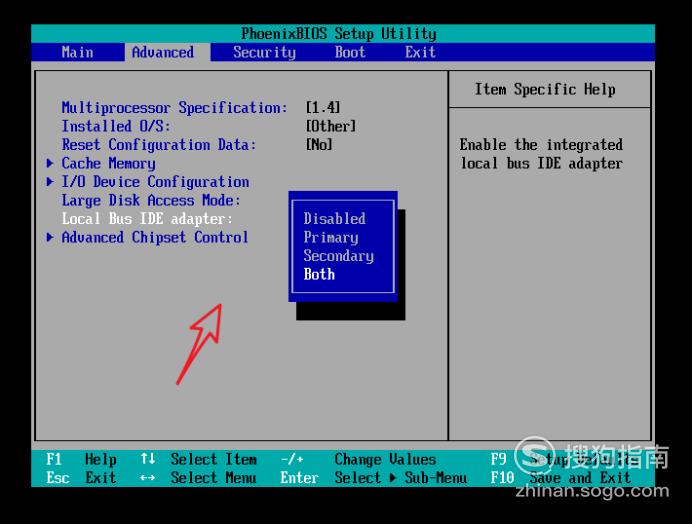Click the -/+ Change Values hint
The image size is (692, 524).
358,459
